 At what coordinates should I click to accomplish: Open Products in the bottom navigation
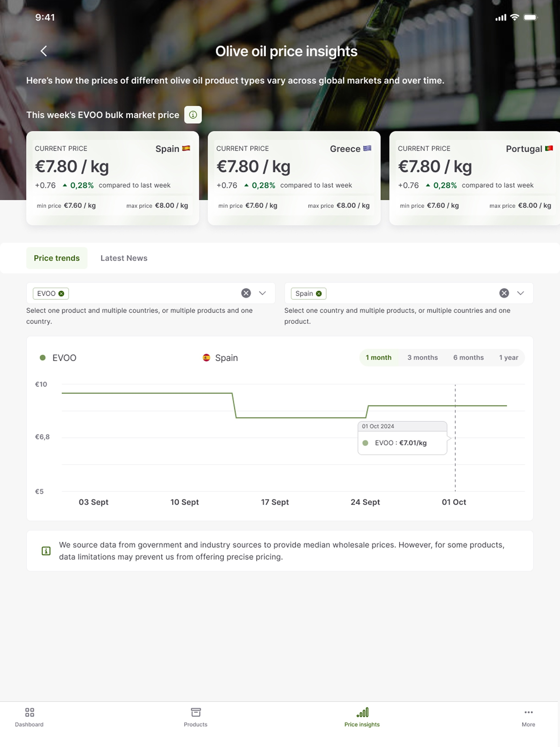(x=196, y=718)
